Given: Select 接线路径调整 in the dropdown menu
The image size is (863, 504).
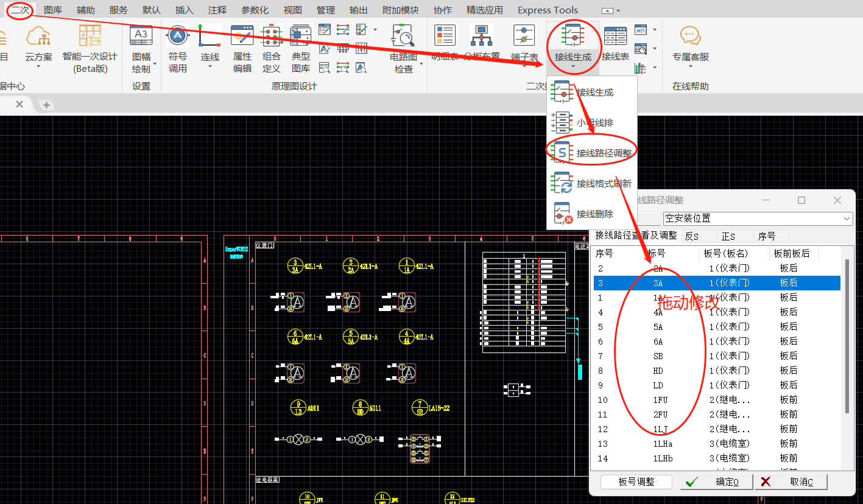Looking at the screenshot, I should 591,153.
